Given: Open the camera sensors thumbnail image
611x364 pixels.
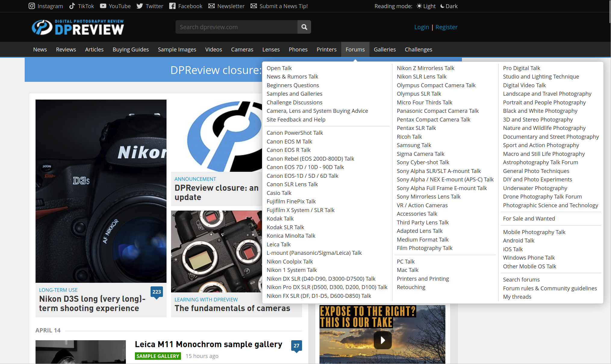Looking at the screenshot, I should pos(216,251).
